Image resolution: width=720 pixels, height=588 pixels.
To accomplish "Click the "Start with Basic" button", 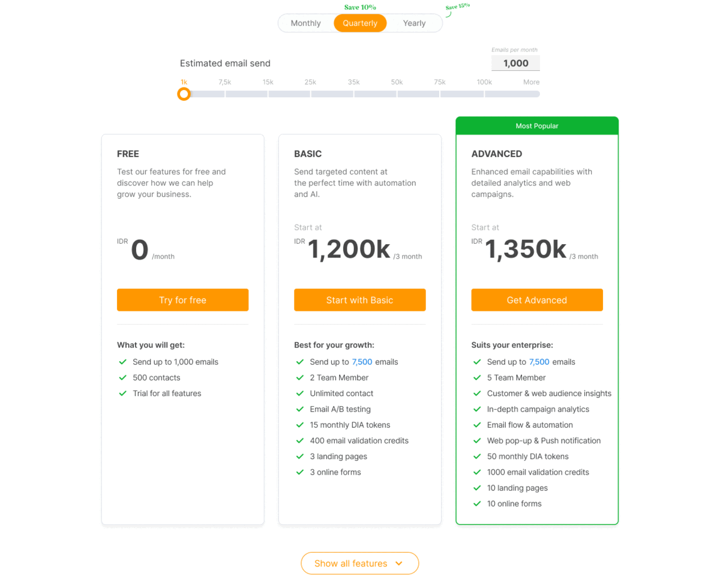I will (x=359, y=300).
